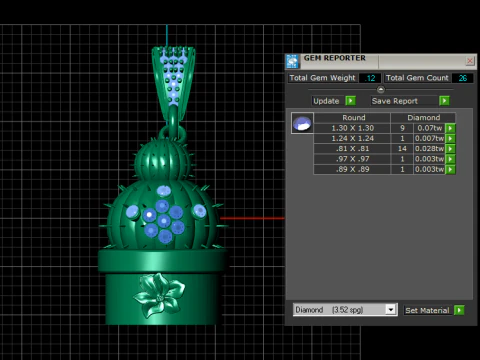Select the Total Gem Weight value field

point(370,78)
